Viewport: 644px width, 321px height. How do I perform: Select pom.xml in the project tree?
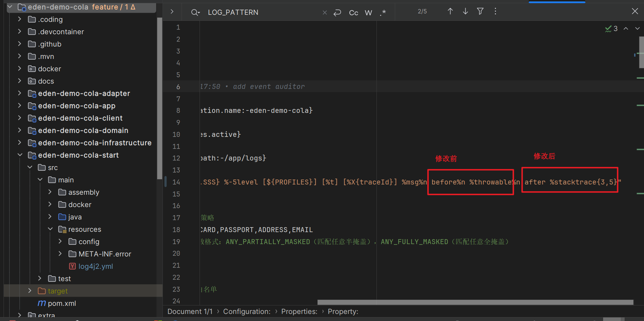click(62, 303)
